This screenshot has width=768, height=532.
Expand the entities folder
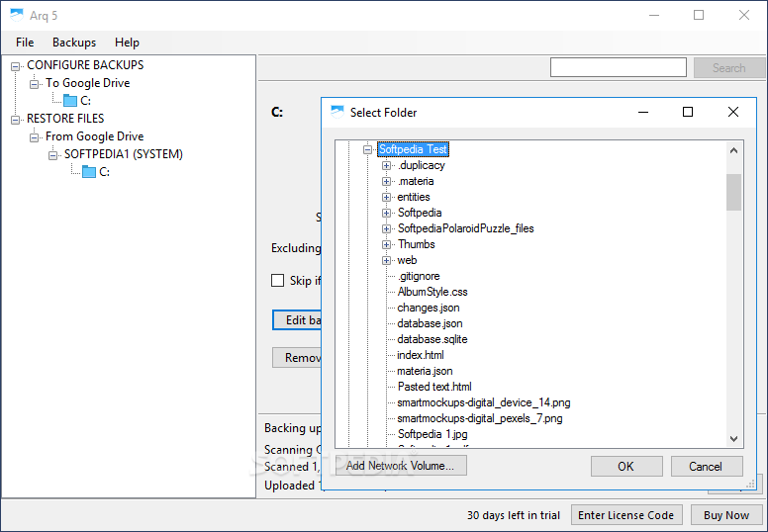[386, 197]
